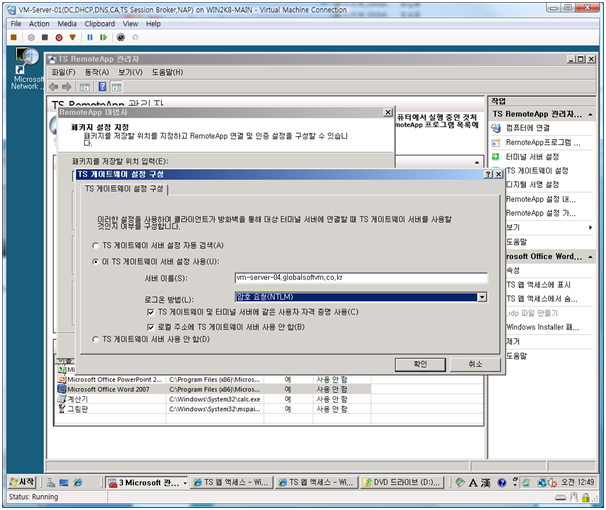Image resolution: width=606 pixels, height=510 pixels.
Task: Click the help question mark icon in the system tray
Action: [x=502, y=483]
